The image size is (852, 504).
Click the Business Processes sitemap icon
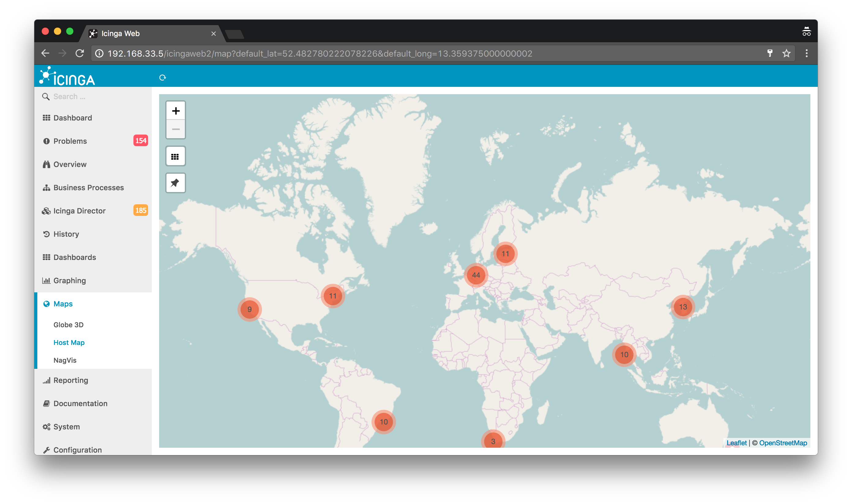pos(46,188)
